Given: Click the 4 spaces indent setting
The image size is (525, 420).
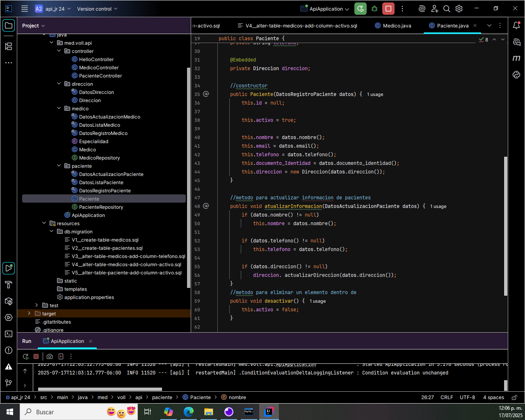Looking at the screenshot, I should pos(493,397).
